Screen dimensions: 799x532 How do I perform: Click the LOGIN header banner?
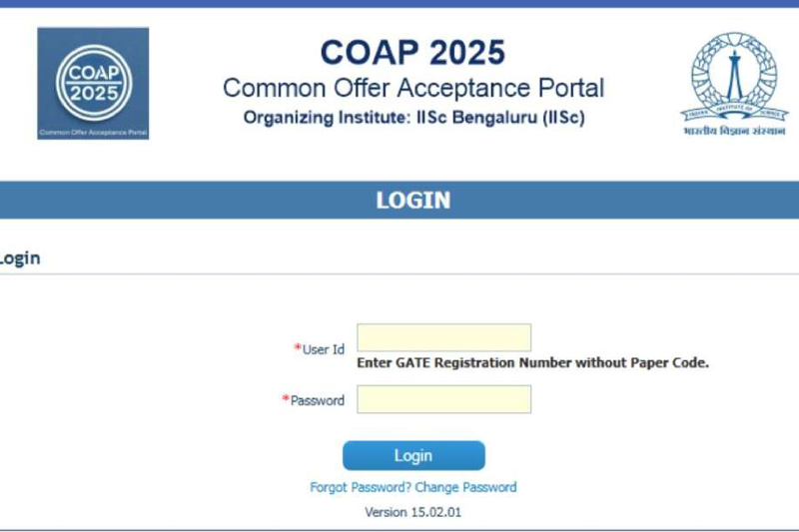point(412,200)
